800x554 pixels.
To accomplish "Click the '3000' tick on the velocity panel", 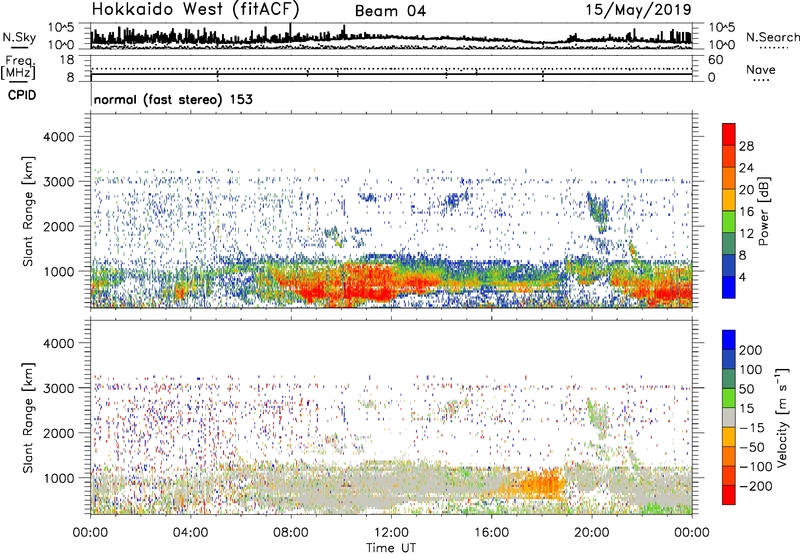I will (x=58, y=388).
